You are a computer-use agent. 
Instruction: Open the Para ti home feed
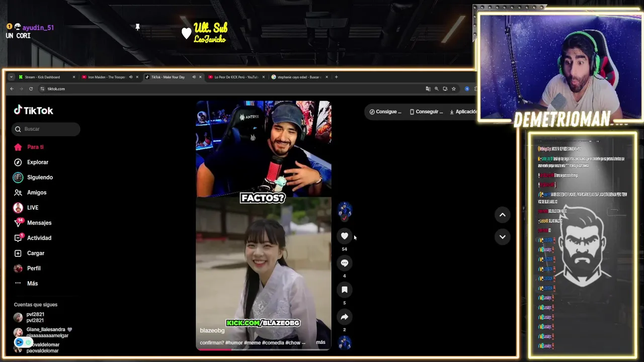tap(29, 147)
